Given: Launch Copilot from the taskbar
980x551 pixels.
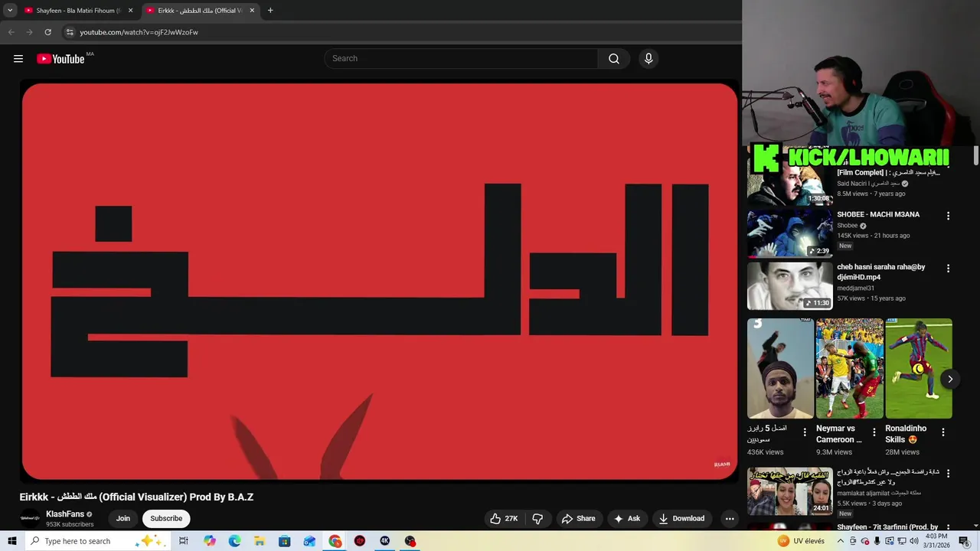Looking at the screenshot, I should [x=209, y=541].
